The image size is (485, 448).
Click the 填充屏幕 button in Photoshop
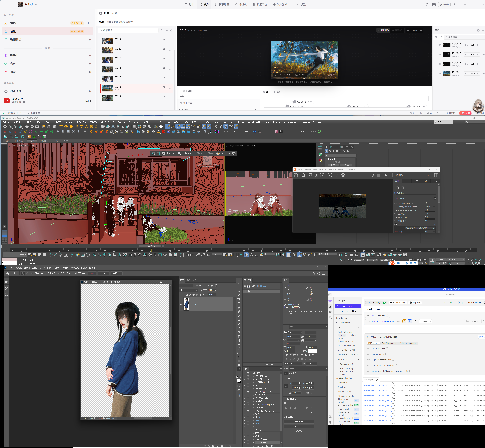[117, 273]
